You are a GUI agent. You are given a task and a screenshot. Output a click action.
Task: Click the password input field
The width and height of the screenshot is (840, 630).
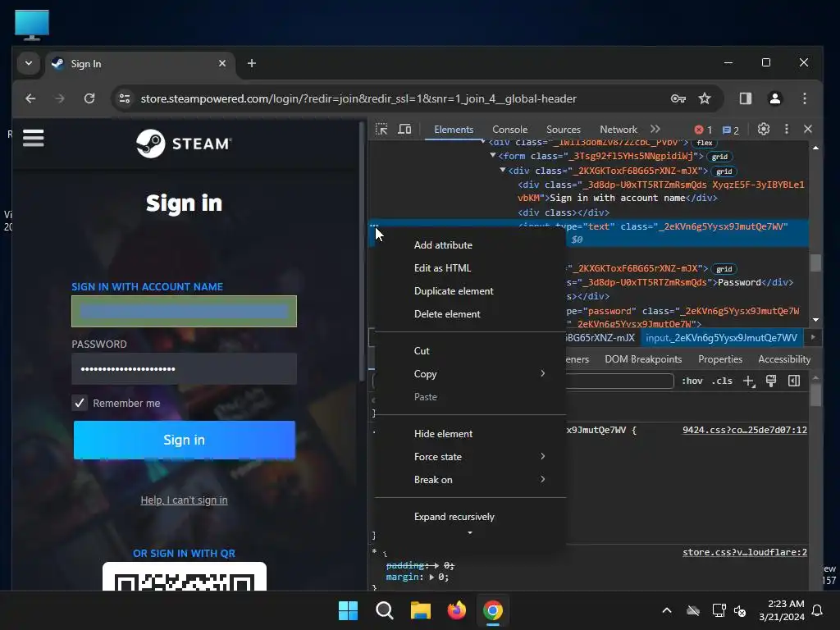[184, 368]
